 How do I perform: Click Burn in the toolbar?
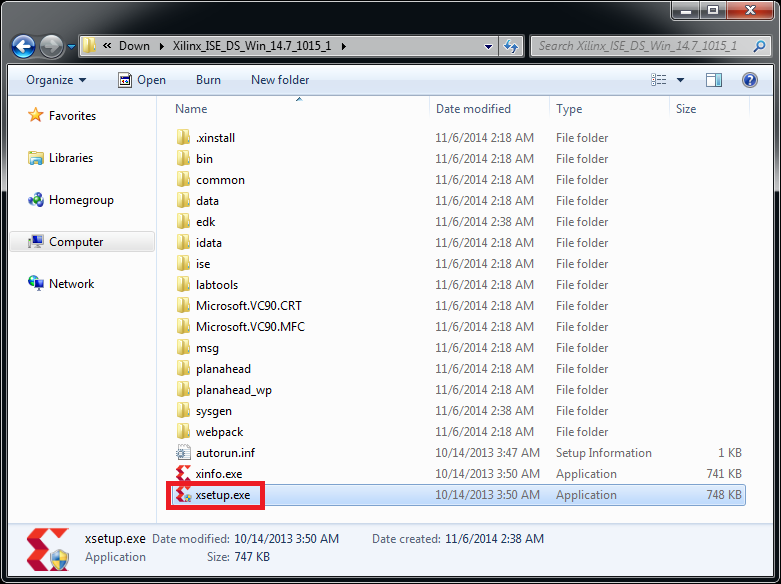click(x=208, y=80)
